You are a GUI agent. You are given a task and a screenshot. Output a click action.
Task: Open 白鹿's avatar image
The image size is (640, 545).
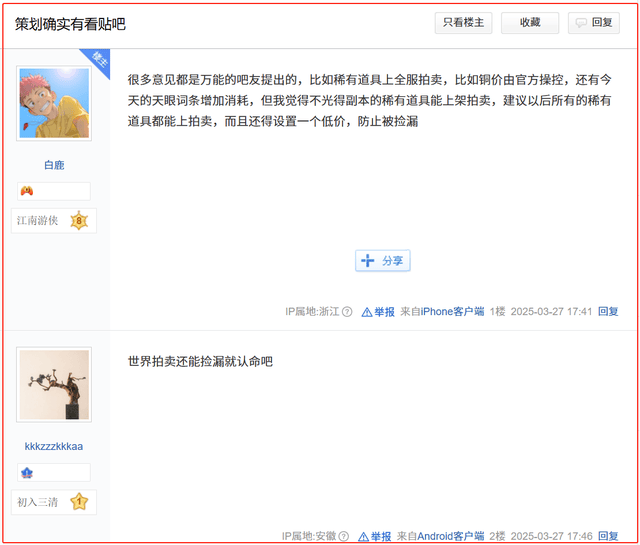click(x=54, y=103)
